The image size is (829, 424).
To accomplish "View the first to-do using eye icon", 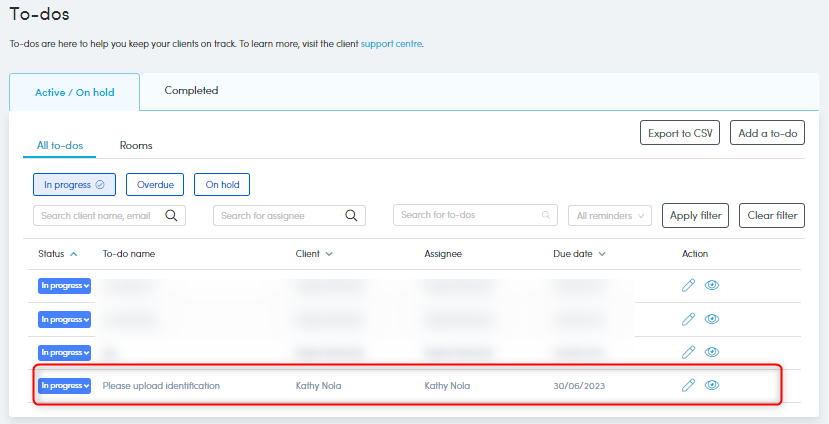I will pyautogui.click(x=712, y=286).
